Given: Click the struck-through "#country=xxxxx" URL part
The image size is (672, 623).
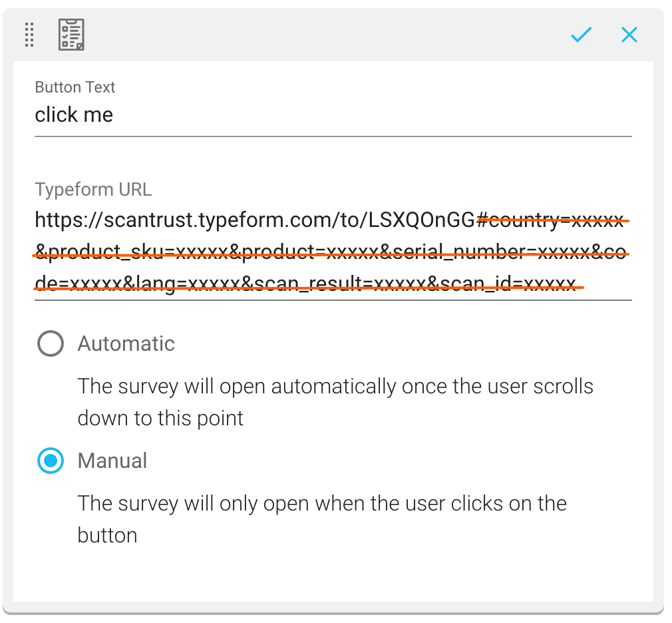Looking at the screenshot, I should [x=551, y=220].
